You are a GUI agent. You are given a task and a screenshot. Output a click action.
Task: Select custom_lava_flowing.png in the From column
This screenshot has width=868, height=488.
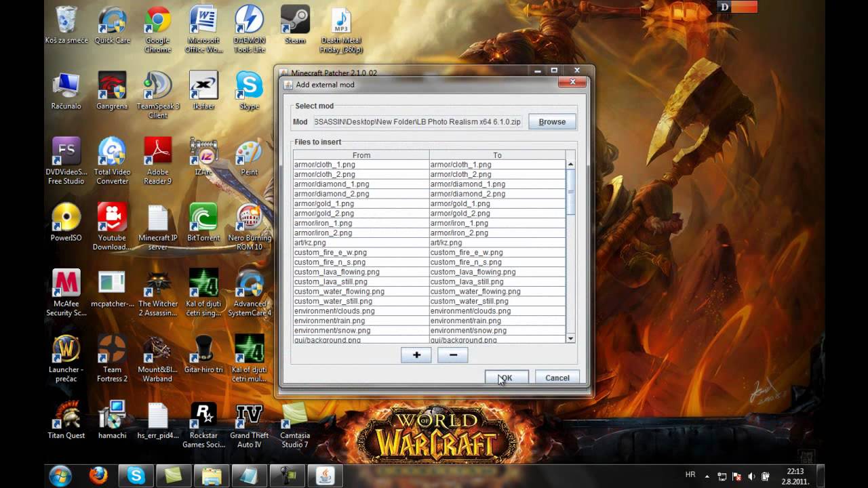point(361,272)
